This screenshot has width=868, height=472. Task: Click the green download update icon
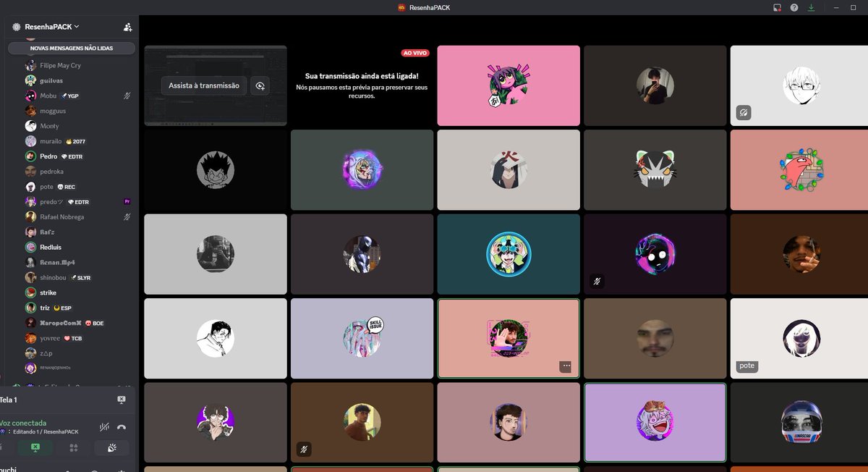click(811, 7)
